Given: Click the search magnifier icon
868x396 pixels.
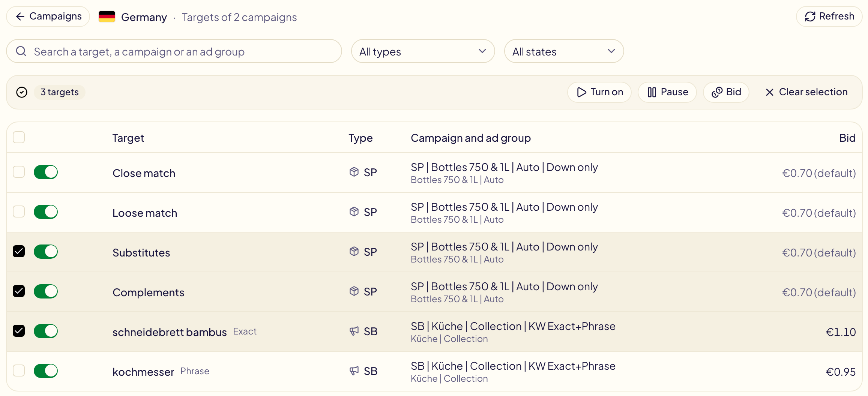Looking at the screenshot, I should coord(21,51).
